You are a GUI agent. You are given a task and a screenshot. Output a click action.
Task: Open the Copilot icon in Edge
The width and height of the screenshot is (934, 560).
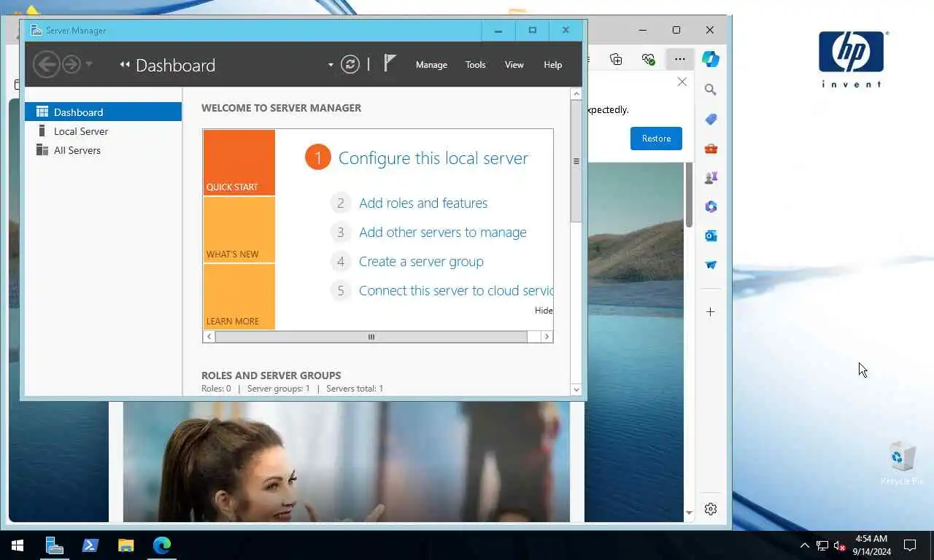pos(711,59)
